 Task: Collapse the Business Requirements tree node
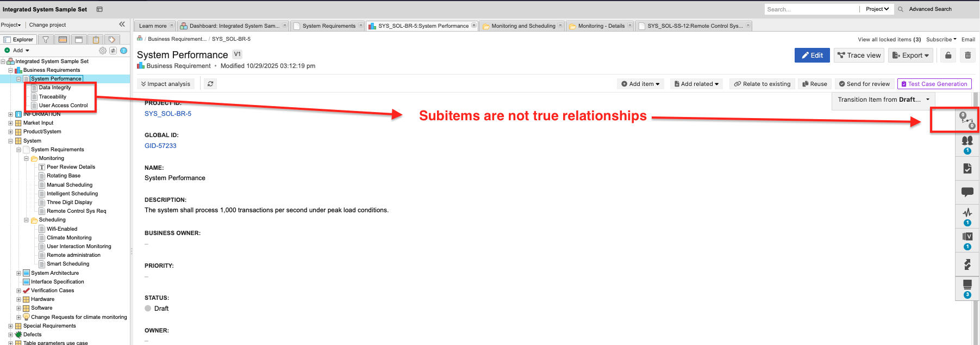(x=10, y=70)
